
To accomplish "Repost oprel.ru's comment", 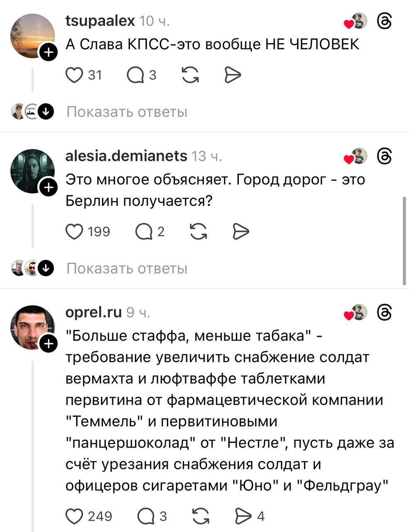I will click(201, 516).
